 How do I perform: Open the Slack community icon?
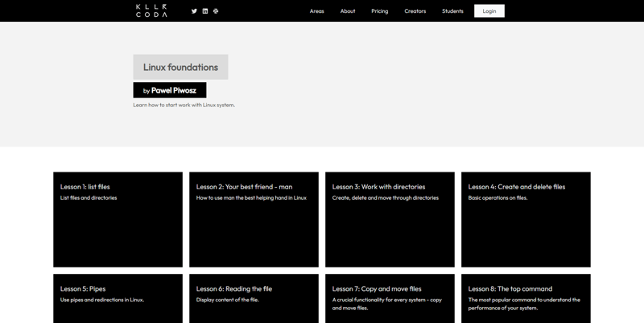216,11
